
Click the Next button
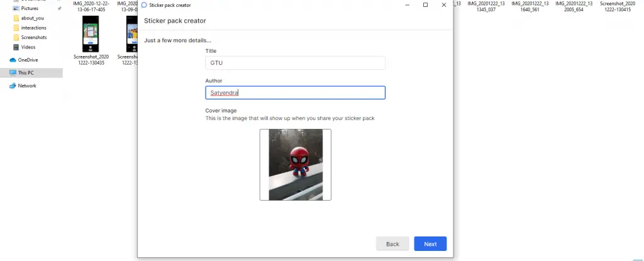(x=430, y=244)
